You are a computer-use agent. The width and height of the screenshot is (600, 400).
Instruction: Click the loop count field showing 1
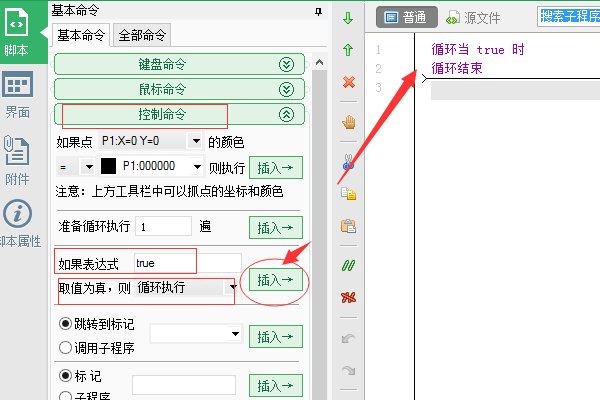click(164, 227)
